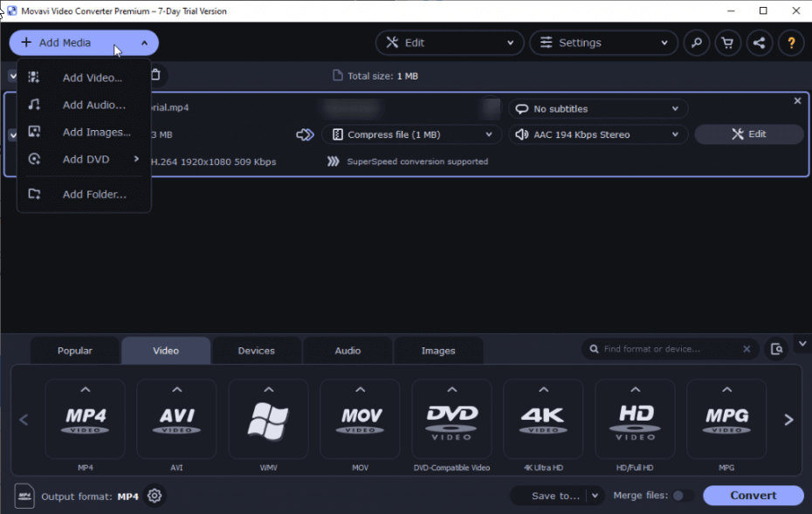Open the AAC 194 Kbps Stereo audio dropdown

pos(598,134)
